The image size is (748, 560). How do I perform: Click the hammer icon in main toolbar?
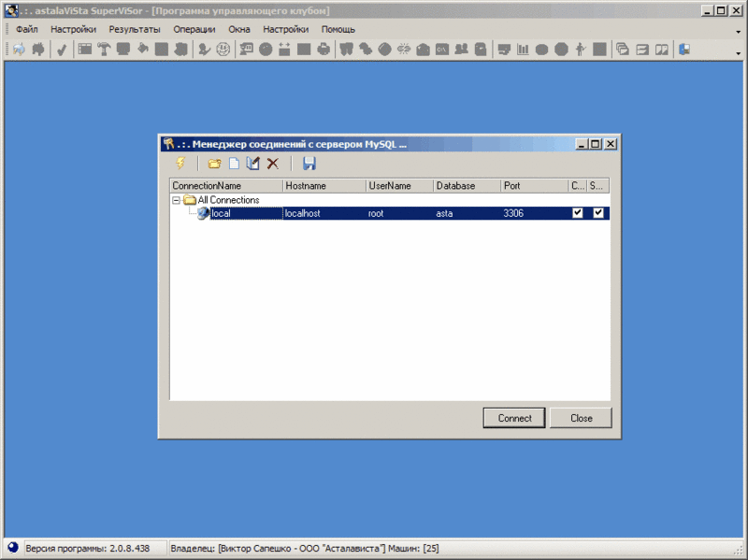click(104, 50)
